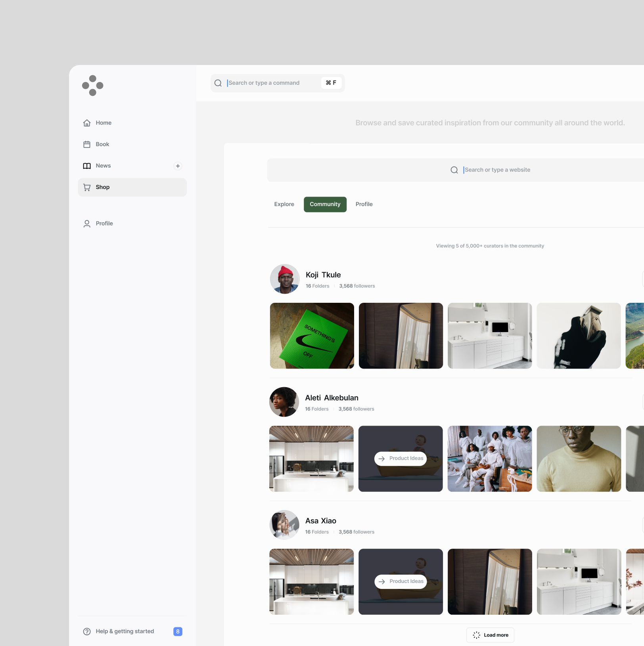Click the magnifier icon in website search
The image size is (644, 646).
[454, 170]
